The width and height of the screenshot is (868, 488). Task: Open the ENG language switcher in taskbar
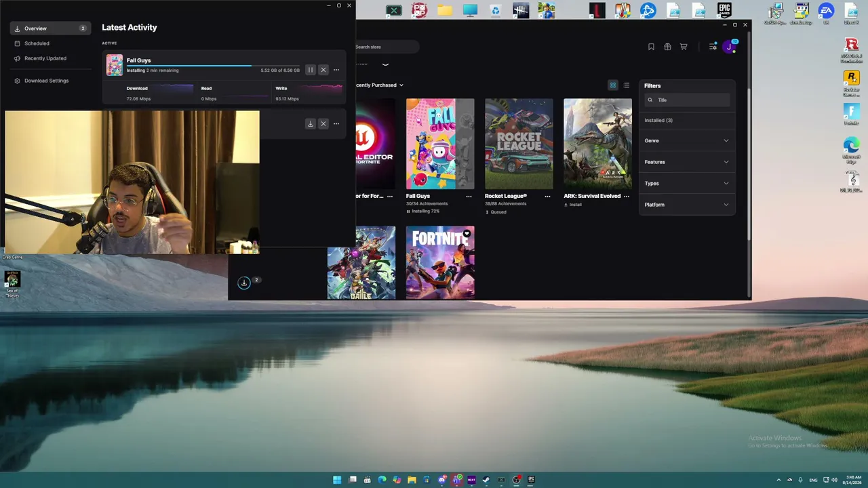813,480
